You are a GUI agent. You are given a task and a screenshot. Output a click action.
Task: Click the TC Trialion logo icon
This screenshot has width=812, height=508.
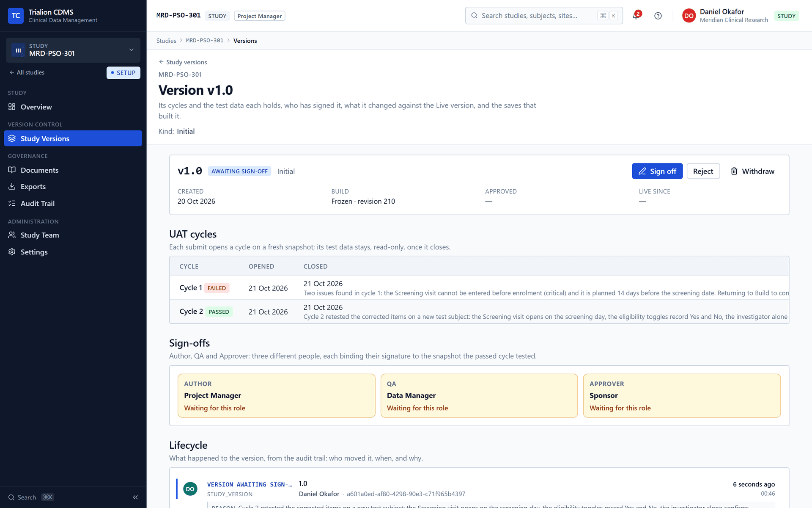coord(16,16)
